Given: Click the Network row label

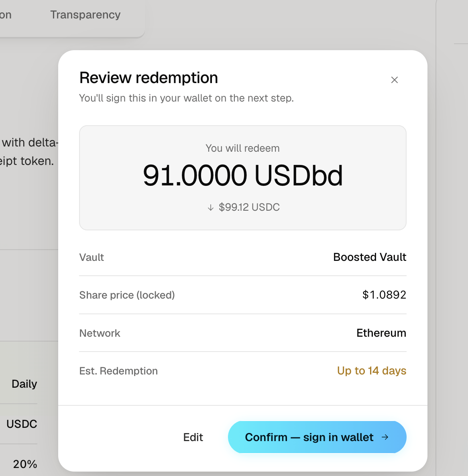Looking at the screenshot, I should point(100,334).
